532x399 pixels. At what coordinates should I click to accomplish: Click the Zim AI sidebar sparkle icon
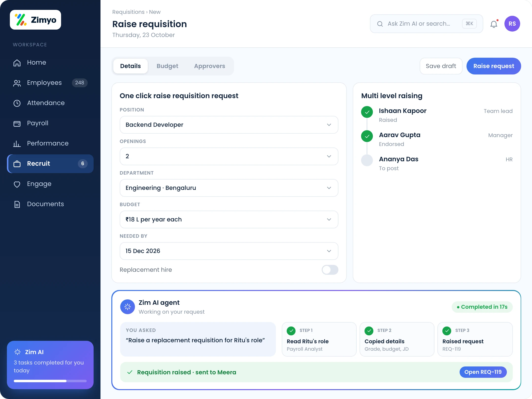point(17,352)
